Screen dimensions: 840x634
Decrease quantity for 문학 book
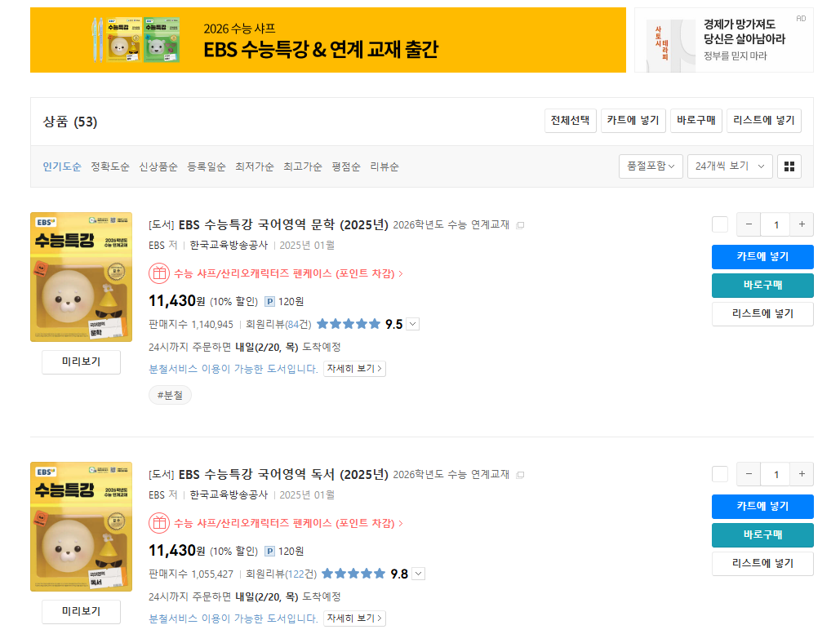[x=749, y=224]
